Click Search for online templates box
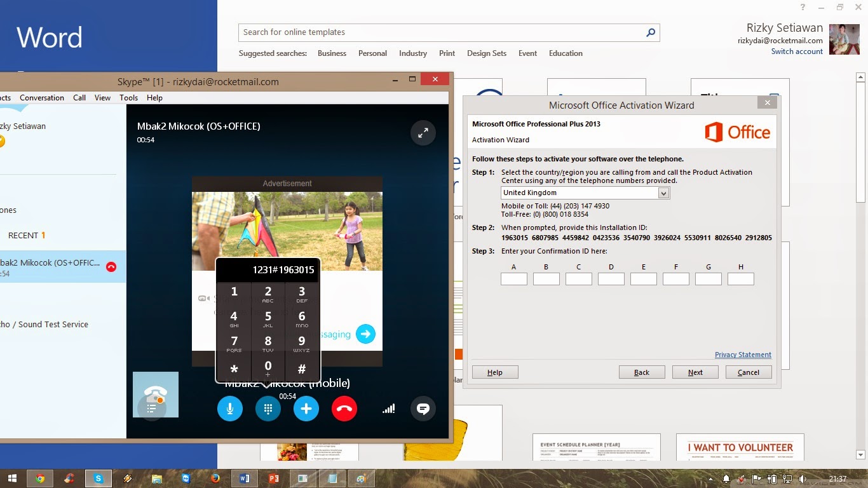Viewport: 868px width, 488px height. tap(449, 32)
